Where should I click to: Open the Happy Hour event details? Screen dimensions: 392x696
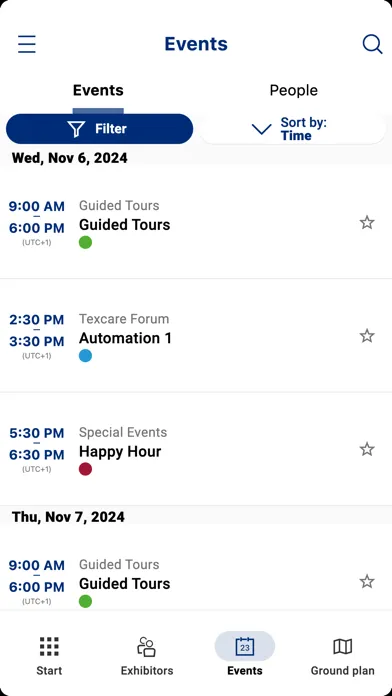[x=196, y=449]
